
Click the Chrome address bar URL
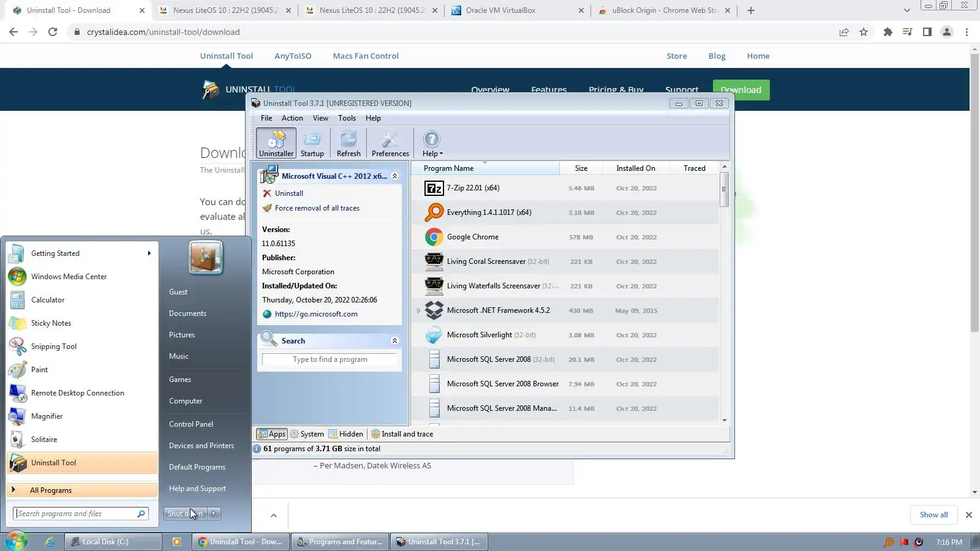coord(163,32)
